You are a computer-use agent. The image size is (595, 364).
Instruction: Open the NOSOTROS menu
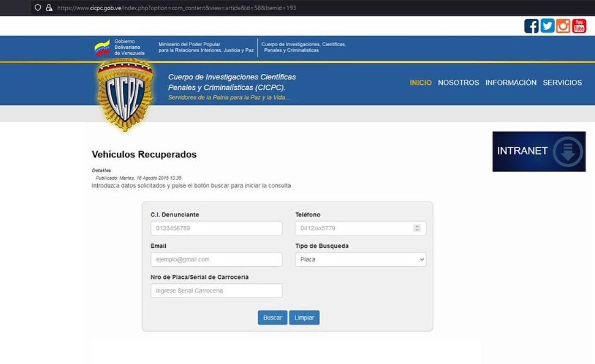459,83
